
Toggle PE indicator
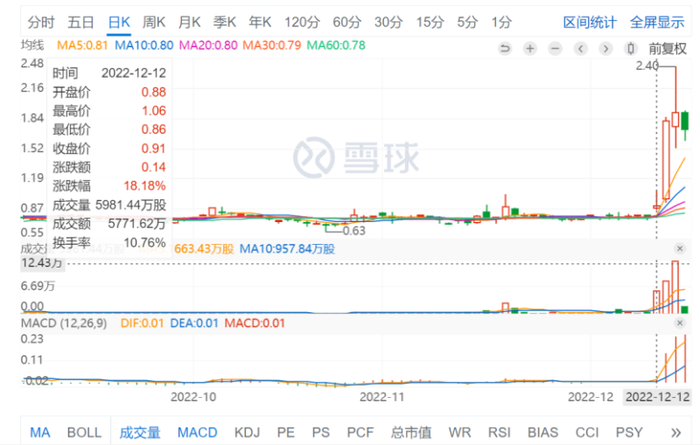[x=286, y=433]
